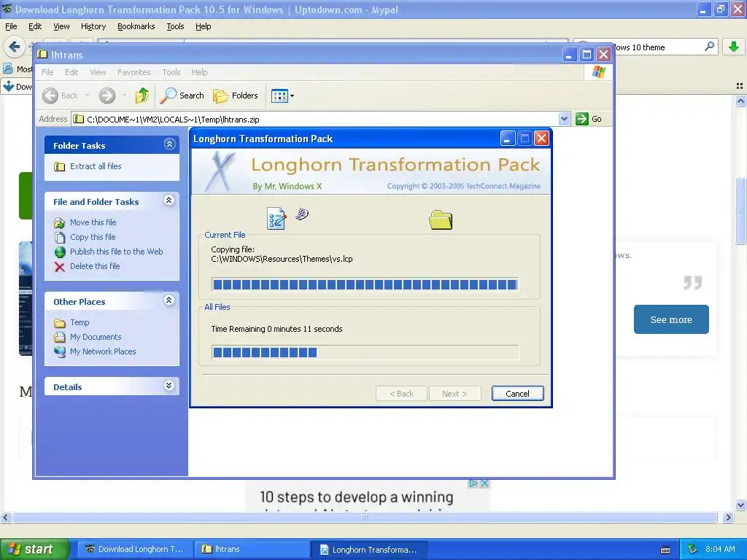The image size is (747, 560).
Task: Open Bookmarks menu in Mypal browser
Action: point(136,26)
